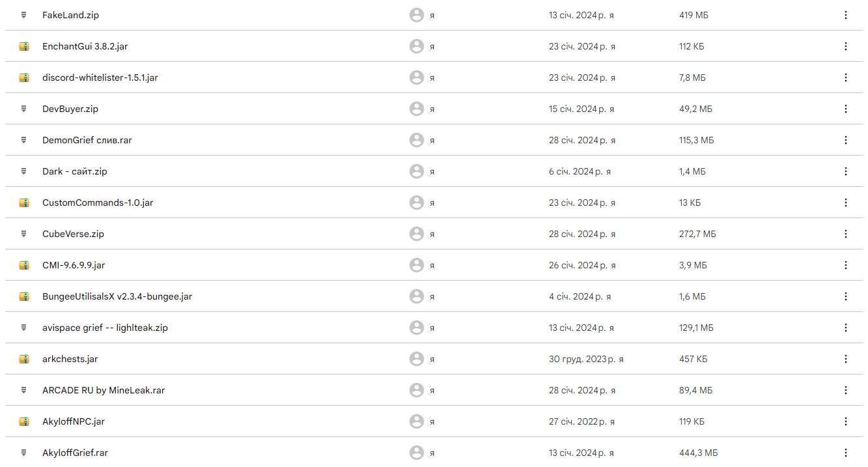This screenshot has width=868, height=467.
Task: Click owner avatar in arkchests.jar row
Action: [417, 359]
